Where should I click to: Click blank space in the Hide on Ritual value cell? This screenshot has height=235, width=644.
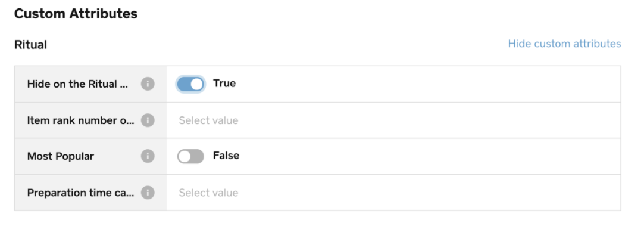point(427,84)
